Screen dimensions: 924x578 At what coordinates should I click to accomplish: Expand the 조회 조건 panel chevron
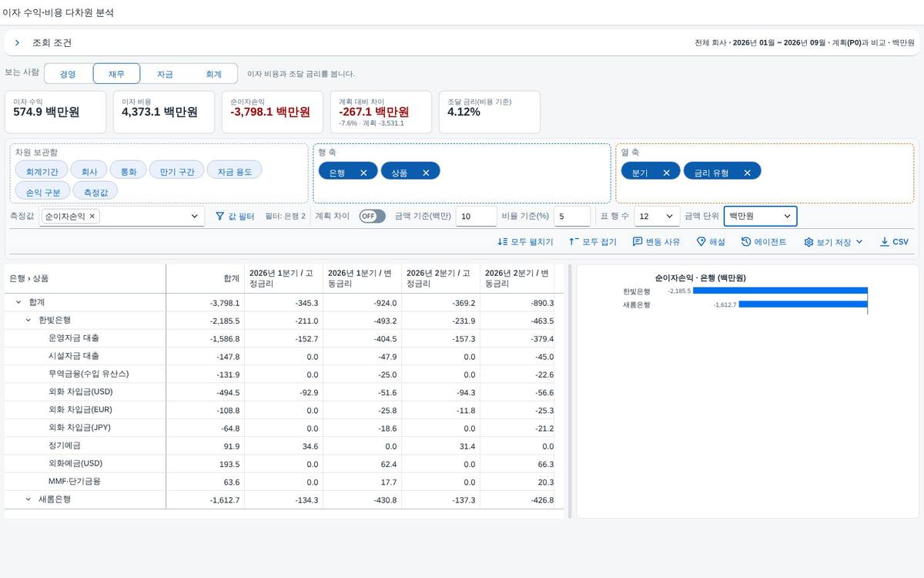(17, 43)
